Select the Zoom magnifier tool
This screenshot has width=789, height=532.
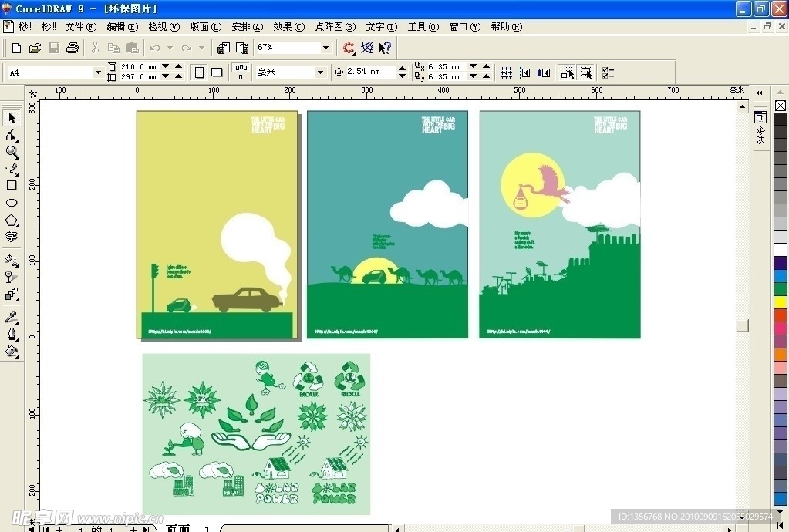click(12, 152)
